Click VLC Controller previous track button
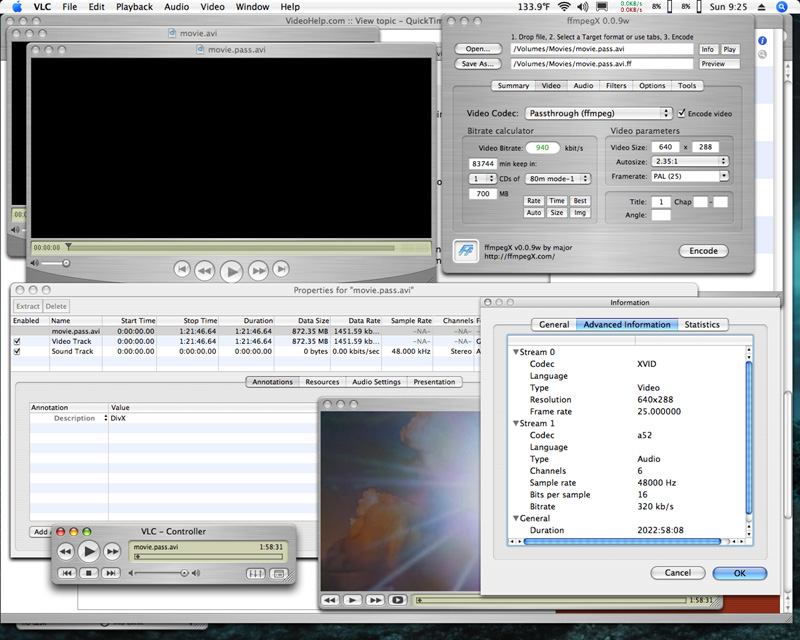 coord(67,573)
